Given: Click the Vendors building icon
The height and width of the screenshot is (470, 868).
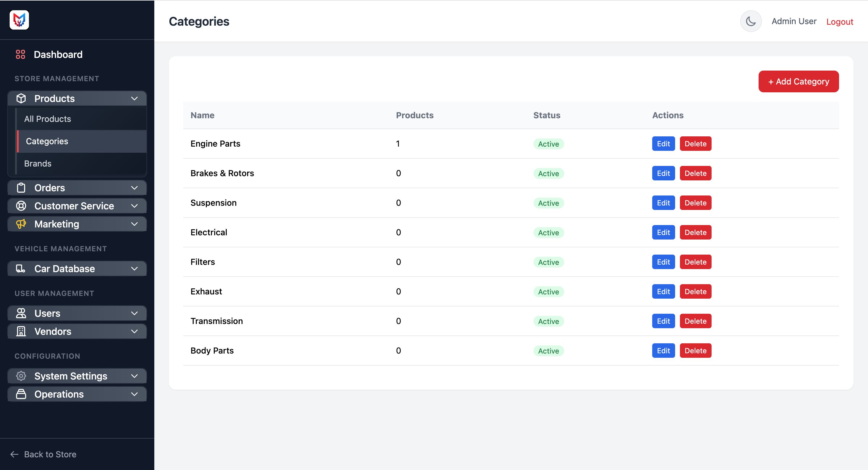Looking at the screenshot, I should (x=21, y=332).
